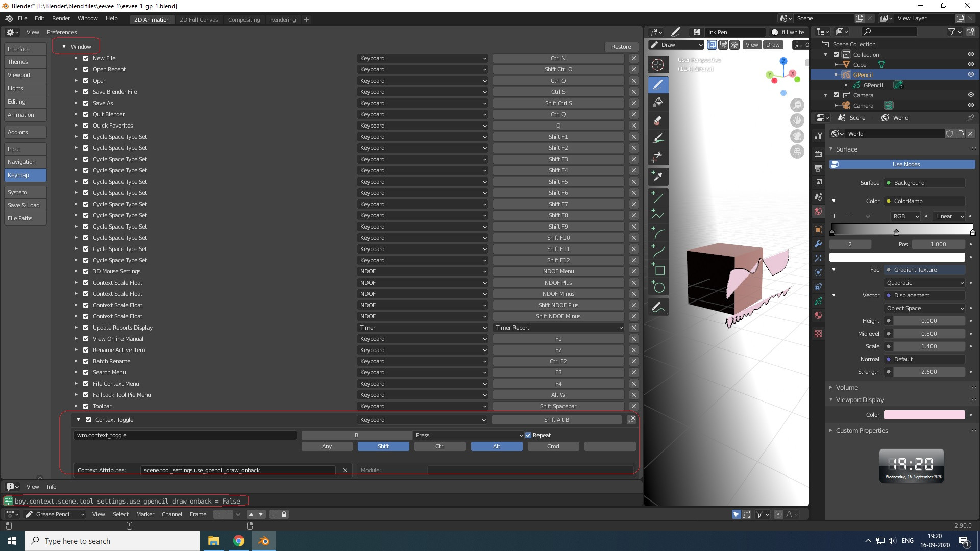Open the Timer Report dropdown
Screen dimensions: 980x551
point(559,328)
